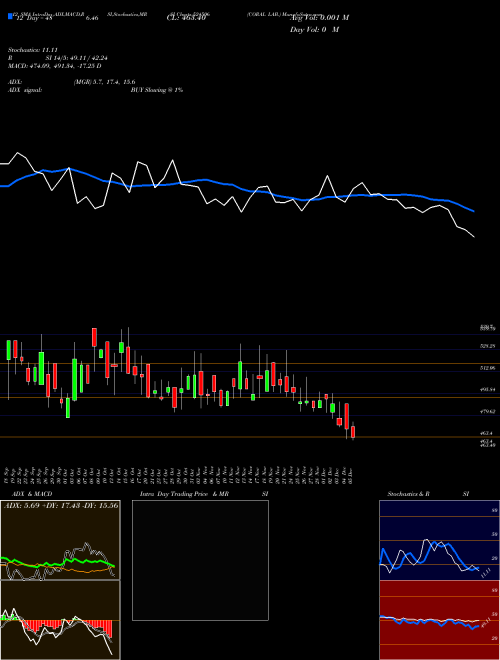
Task: Click the 'MACD: 474.09, 491.34, -17.25 D' line
Action: coord(55,66)
